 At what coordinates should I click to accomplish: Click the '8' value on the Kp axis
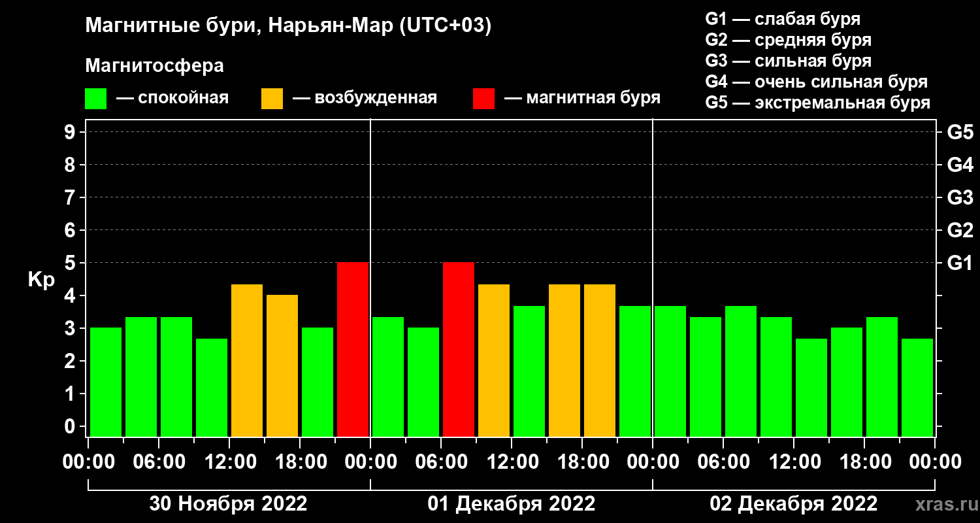[x=71, y=165]
